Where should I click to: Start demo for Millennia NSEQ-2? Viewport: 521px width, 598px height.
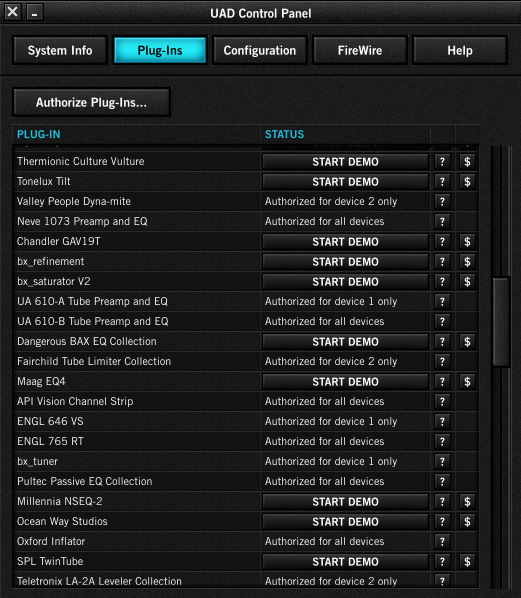pyautogui.click(x=346, y=502)
